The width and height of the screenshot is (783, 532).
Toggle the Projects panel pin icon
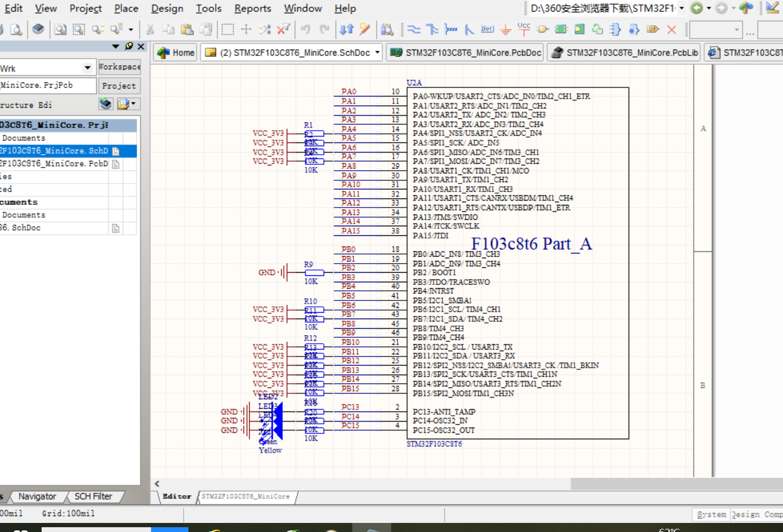129,46
